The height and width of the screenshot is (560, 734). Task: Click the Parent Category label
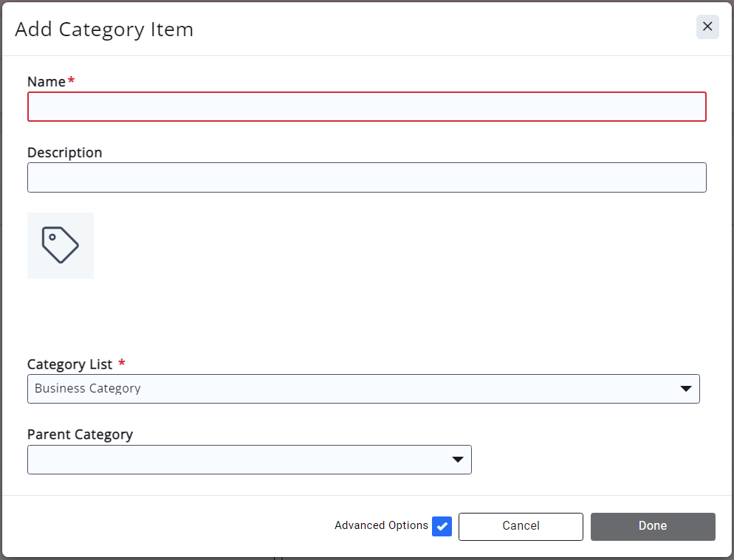80,435
